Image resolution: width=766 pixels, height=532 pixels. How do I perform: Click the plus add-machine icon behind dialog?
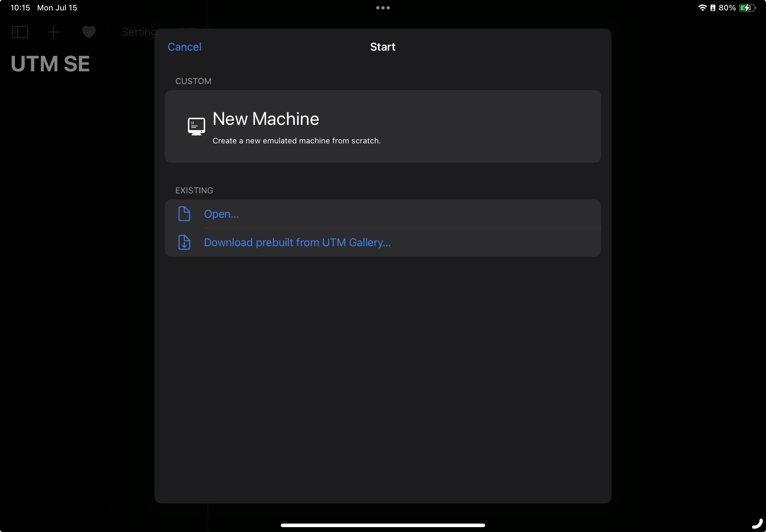point(53,32)
